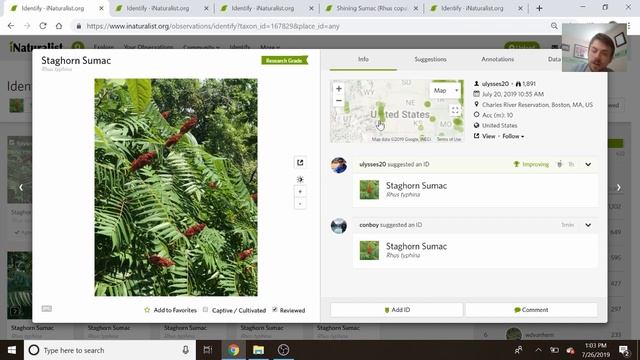Open a new browser tab
This screenshot has height=360, width=640.
coord(539,8)
